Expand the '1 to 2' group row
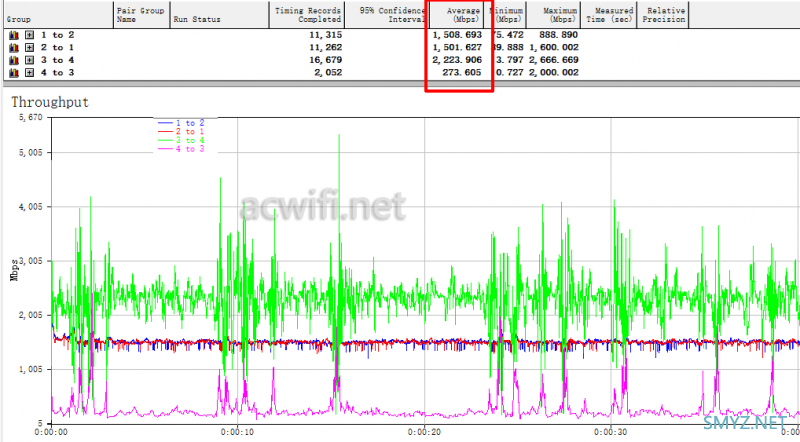The width and height of the screenshot is (800, 442). (x=30, y=35)
